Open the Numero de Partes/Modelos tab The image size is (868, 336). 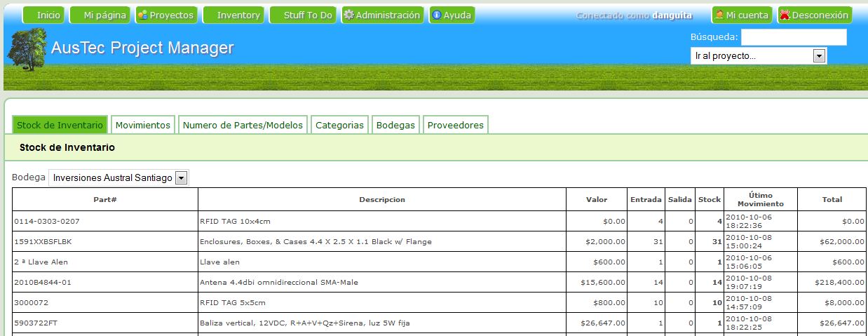(x=243, y=125)
